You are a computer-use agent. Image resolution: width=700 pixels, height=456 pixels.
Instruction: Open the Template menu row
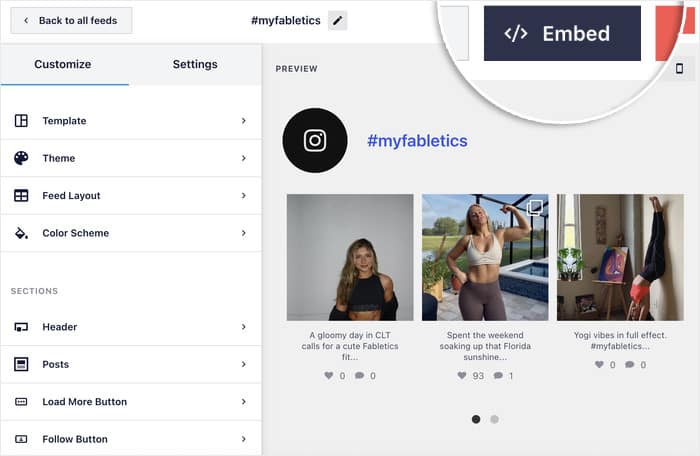pos(131,121)
